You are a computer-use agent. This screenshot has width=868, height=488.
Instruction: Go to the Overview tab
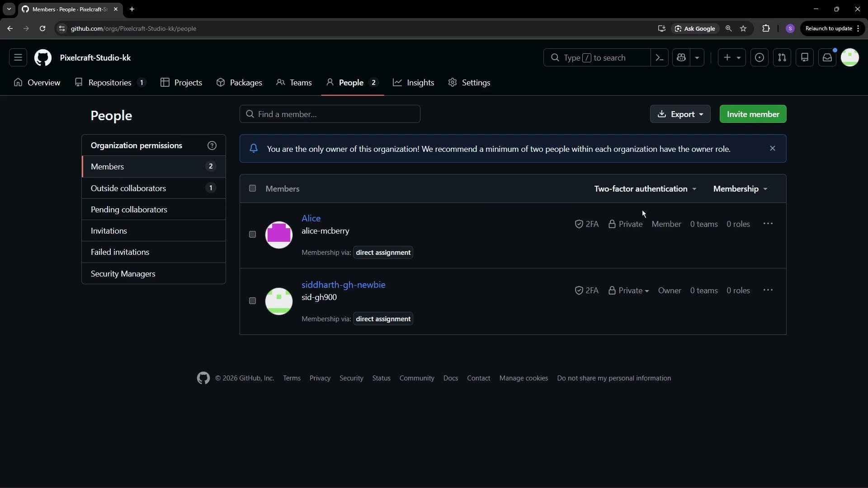(x=37, y=83)
